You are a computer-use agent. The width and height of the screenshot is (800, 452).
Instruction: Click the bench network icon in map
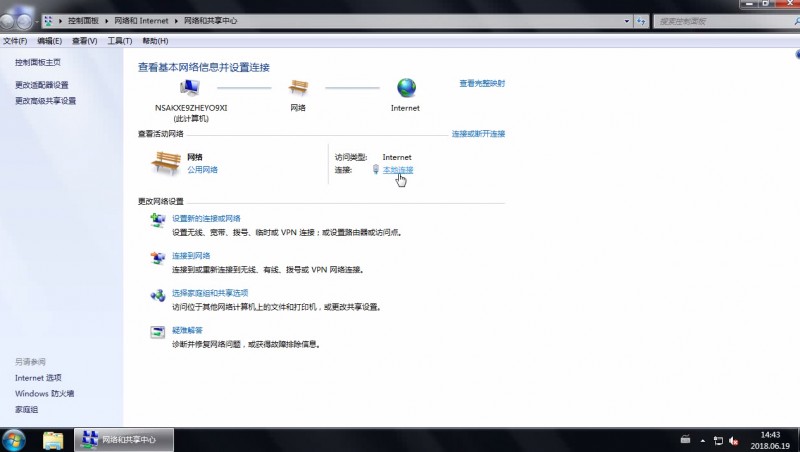[x=298, y=88]
